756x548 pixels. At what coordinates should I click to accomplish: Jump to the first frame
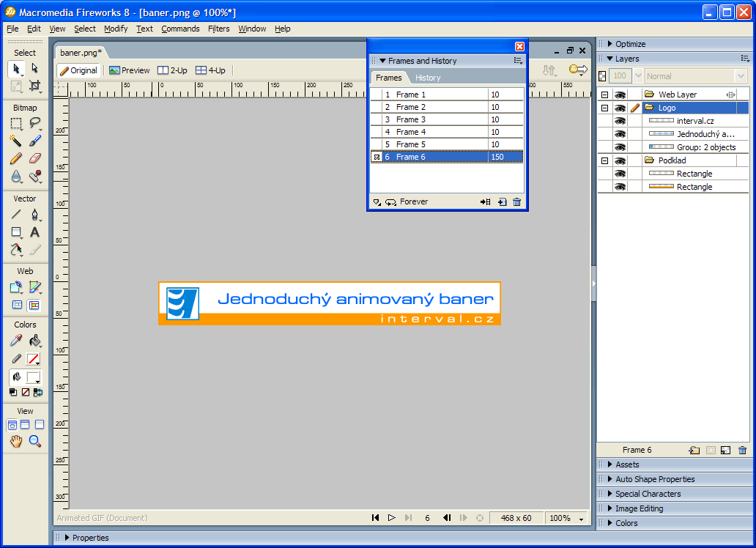pyautogui.click(x=375, y=518)
